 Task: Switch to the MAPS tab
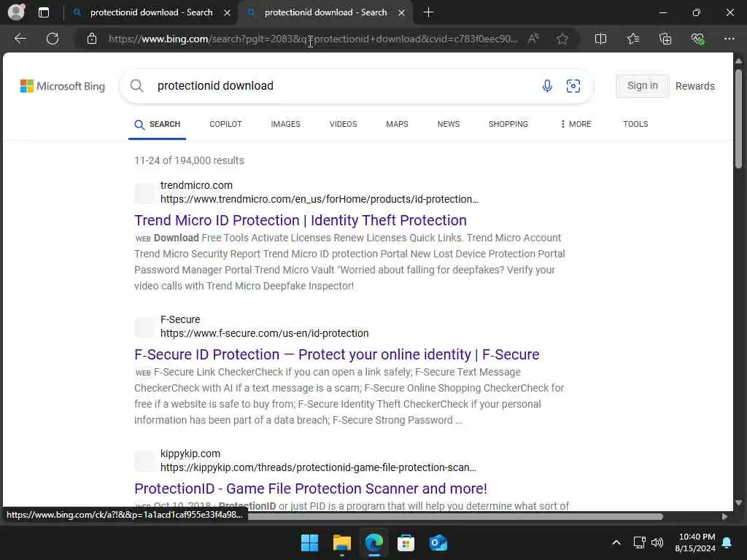tap(397, 124)
